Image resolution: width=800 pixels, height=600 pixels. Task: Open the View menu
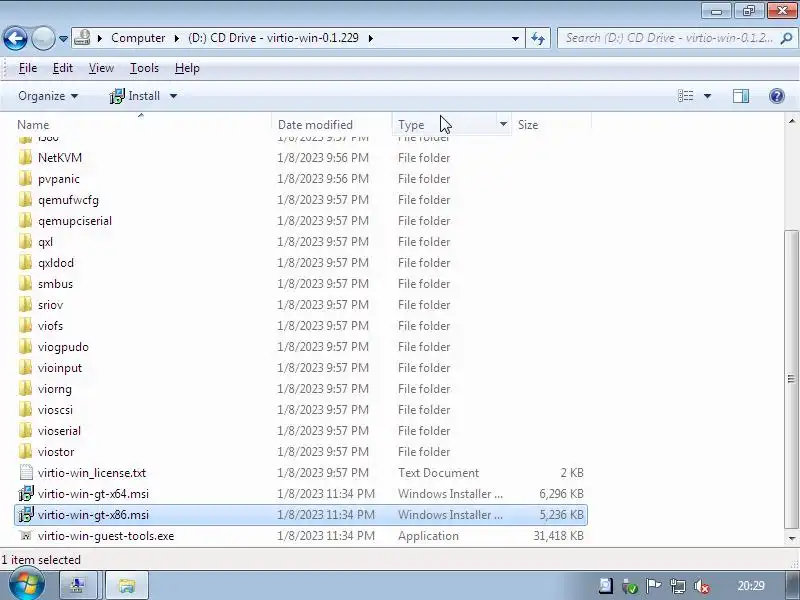[101, 68]
